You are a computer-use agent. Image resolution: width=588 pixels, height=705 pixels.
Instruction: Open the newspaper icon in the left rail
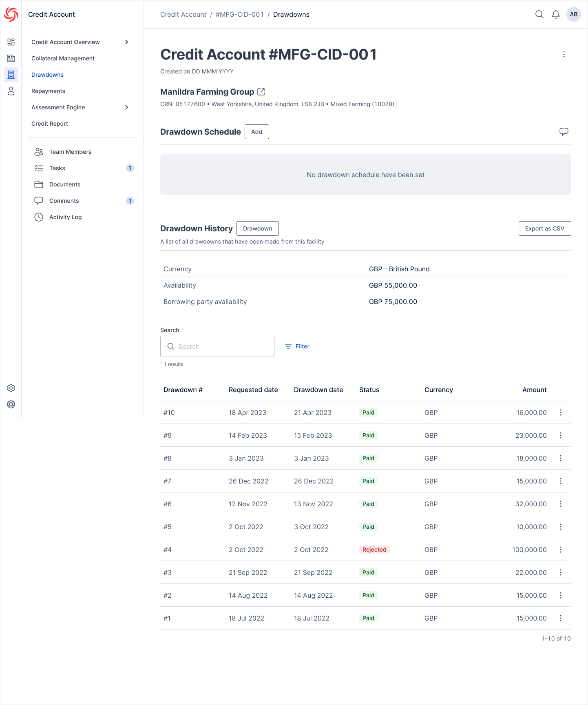[x=11, y=58]
